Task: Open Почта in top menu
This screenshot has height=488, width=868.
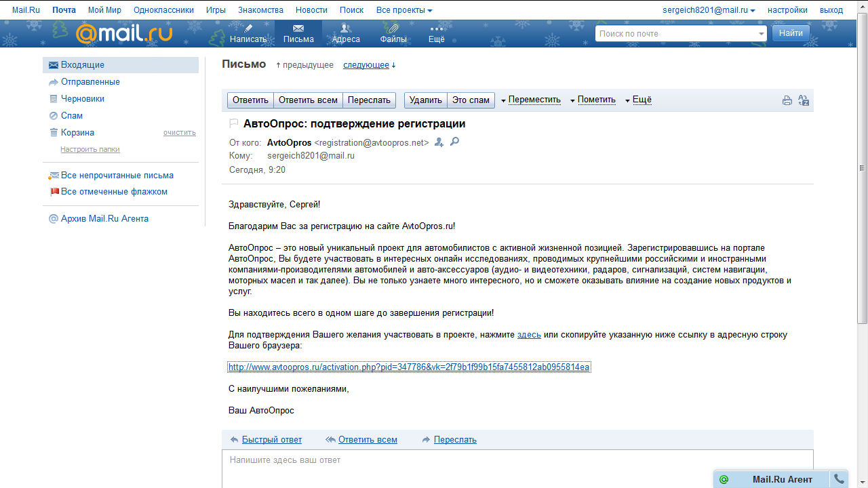Action: pyautogui.click(x=64, y=10)
